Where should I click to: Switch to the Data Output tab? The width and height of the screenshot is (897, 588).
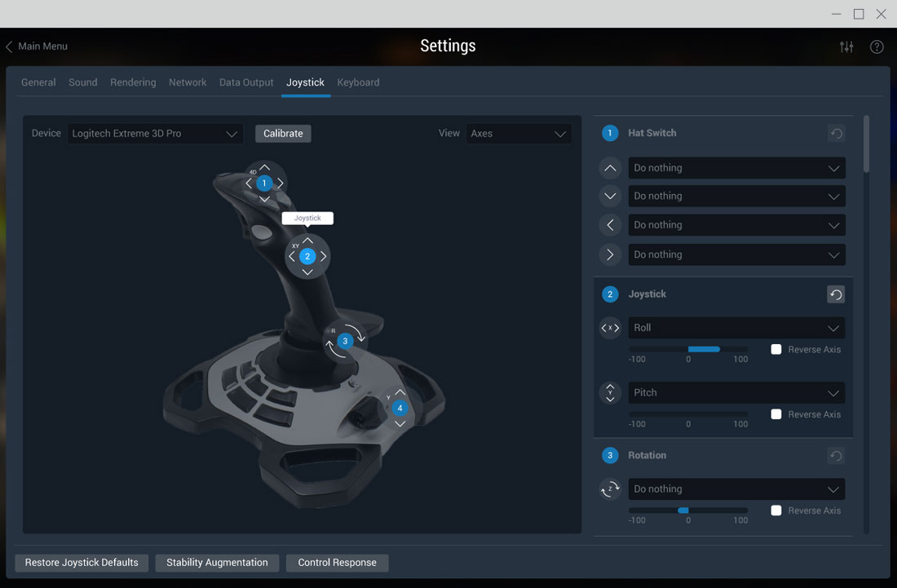[246, 82]
